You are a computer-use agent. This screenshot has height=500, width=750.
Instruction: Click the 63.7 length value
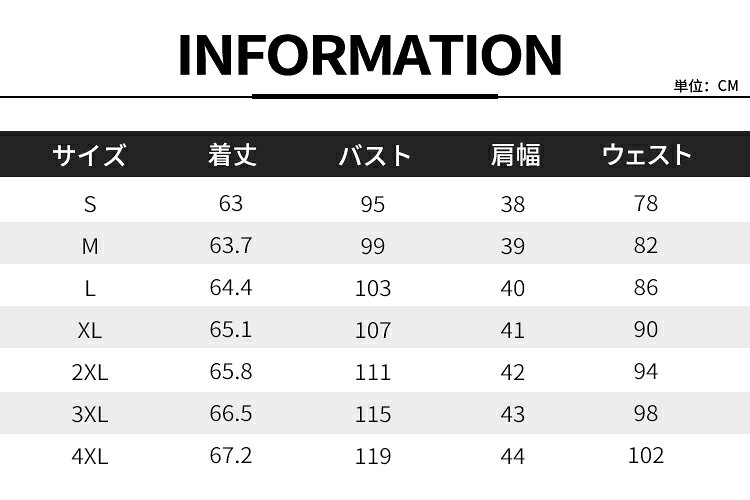231,245
